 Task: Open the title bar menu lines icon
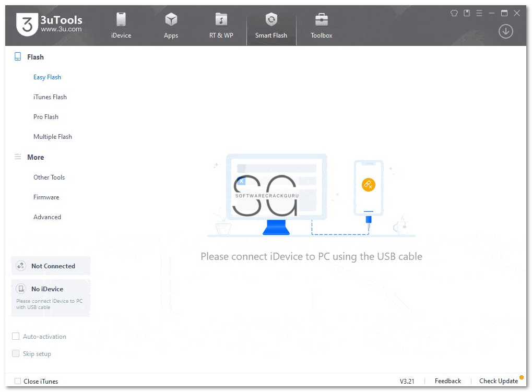tap(479, 13)
